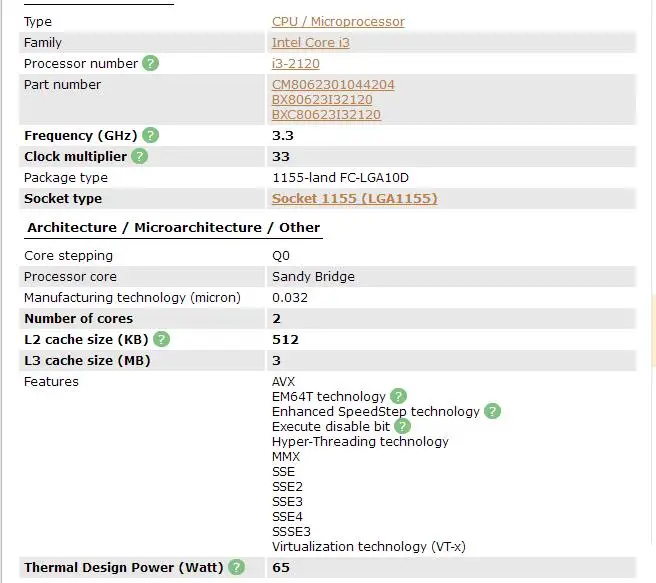Click help icon beside Frequency (GHz)
The width and height of the screenshot is (656, 583).
point(150,136)
